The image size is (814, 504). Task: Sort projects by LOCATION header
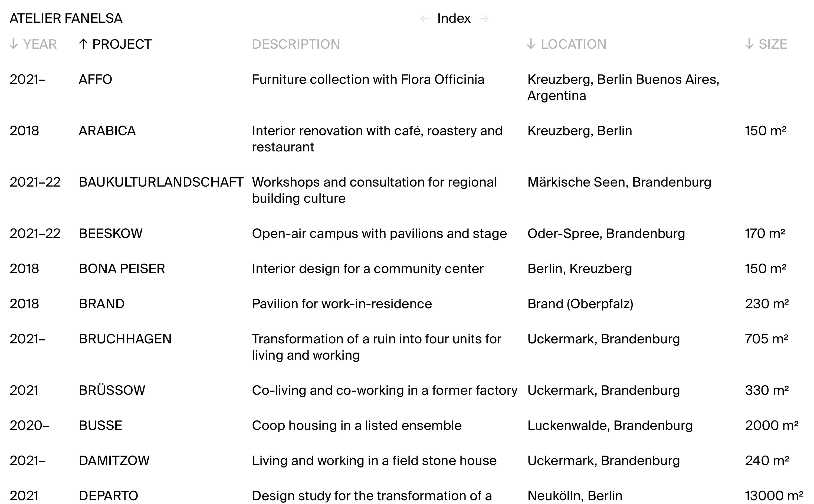click(x=573, y=44)
